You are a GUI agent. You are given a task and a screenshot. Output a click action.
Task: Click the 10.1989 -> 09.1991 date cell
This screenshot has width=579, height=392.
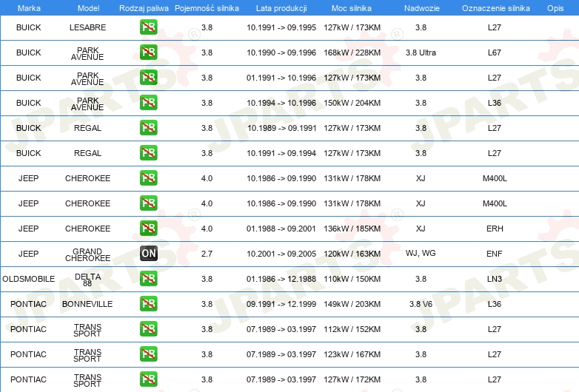click(x=281, y=128)
